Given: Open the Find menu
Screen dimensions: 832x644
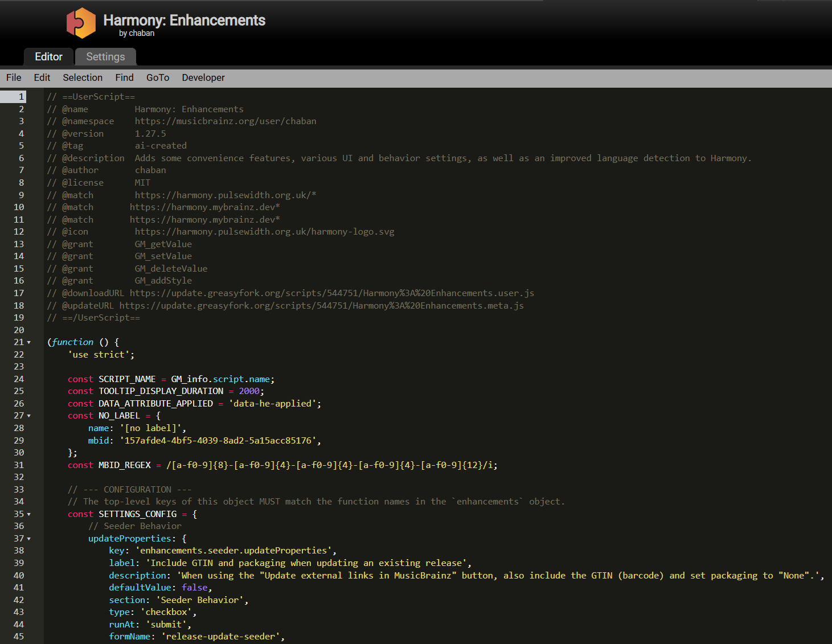Looking at the screenshot, I should pyautogui.click(x=124, y=77).
